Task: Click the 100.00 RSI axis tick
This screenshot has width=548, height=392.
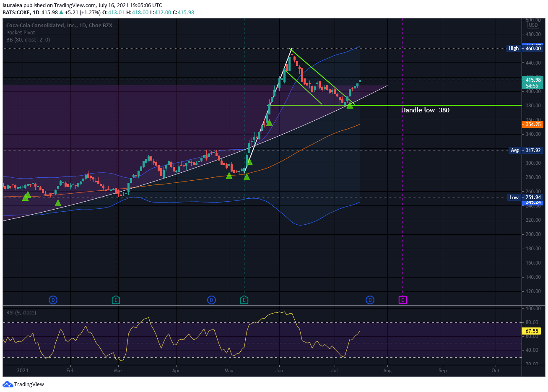Action: pos(533,309)
